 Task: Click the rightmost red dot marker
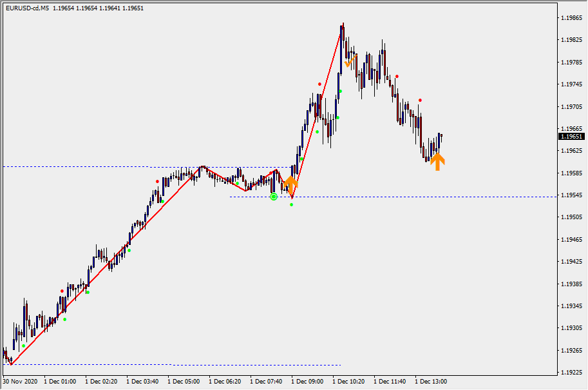pyautogui.click(x=420, y=100)
